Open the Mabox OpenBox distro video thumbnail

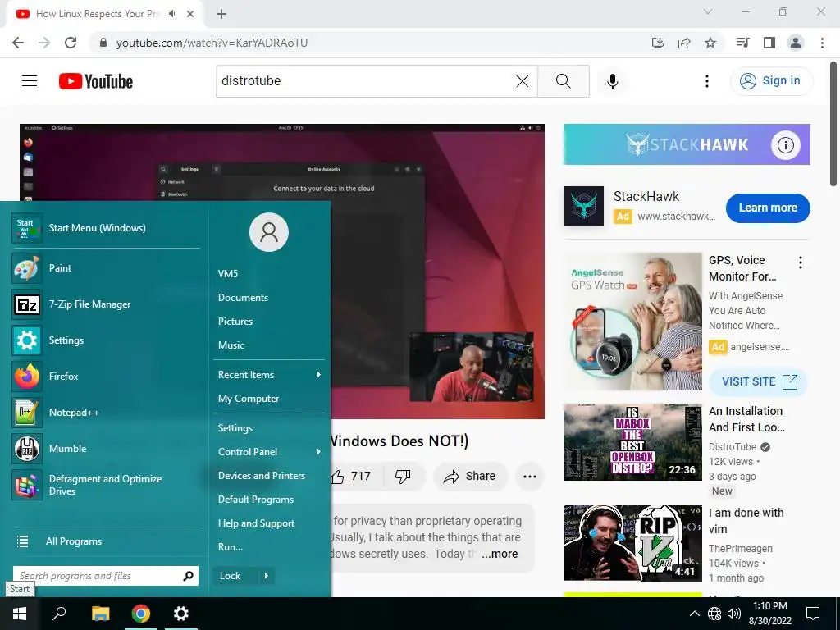point(632,442)
